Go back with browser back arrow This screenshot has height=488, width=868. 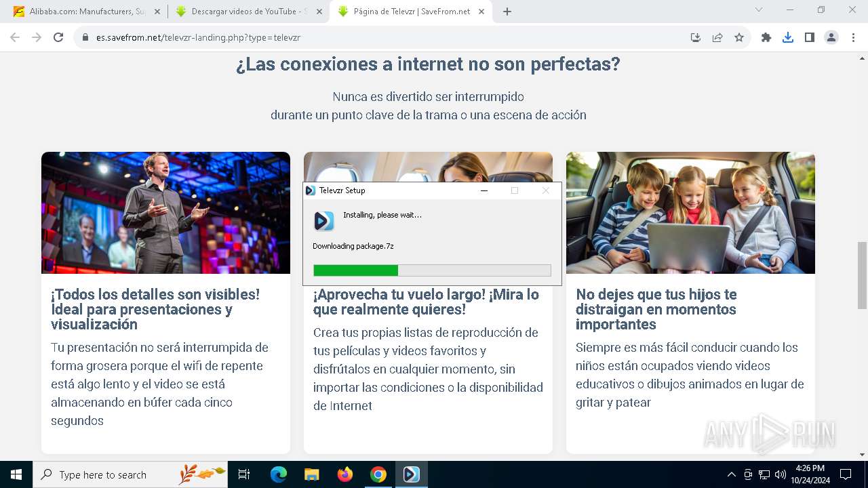[x=15, y=37]
